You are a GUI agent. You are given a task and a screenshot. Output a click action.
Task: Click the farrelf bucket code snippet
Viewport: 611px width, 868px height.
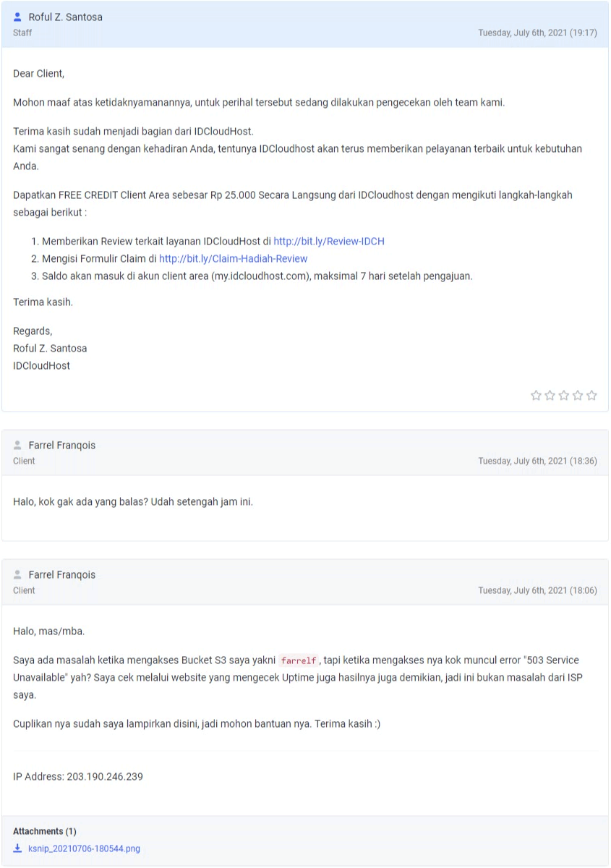click(299, 660)
